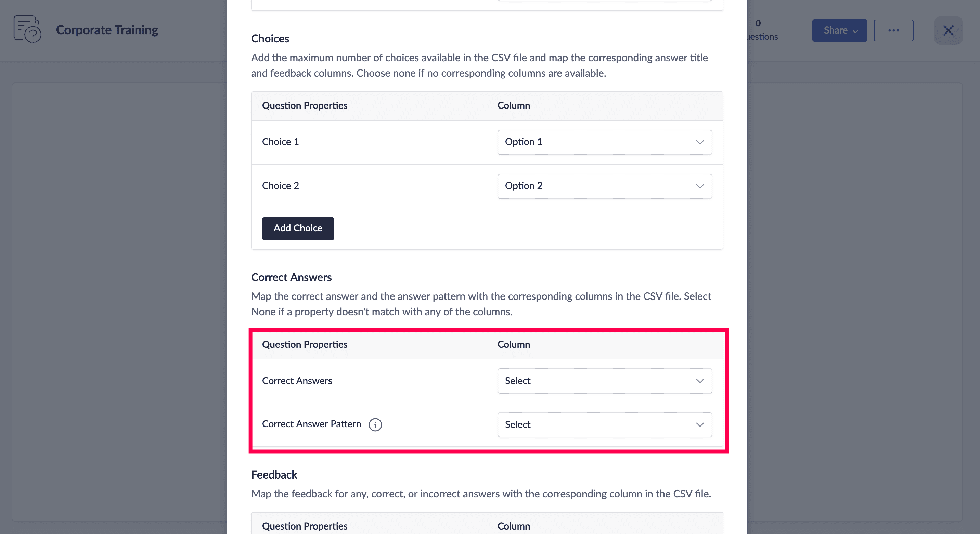Viewport: 980px width, 534px height.
Task: Click the info icon next to Correct Answer Pattern
Action: [375, 424]
